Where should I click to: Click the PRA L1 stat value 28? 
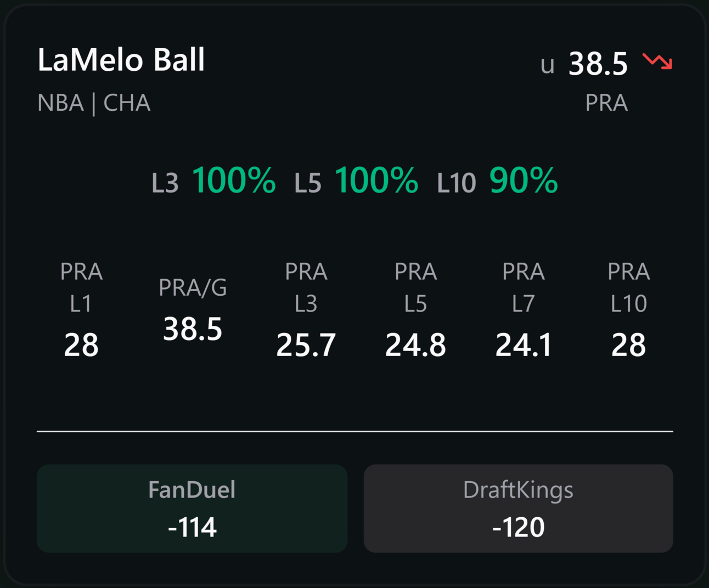coord(81,345)
